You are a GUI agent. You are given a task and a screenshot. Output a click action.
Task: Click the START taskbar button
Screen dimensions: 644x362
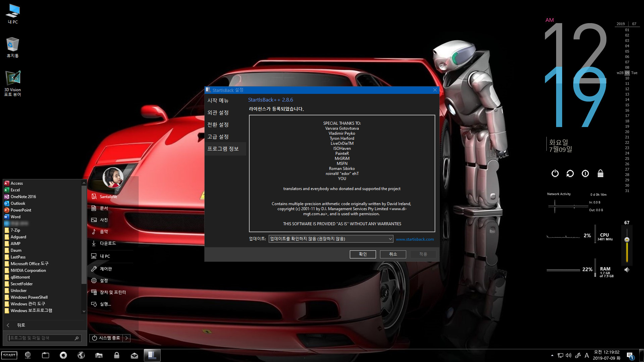point(9,355)
